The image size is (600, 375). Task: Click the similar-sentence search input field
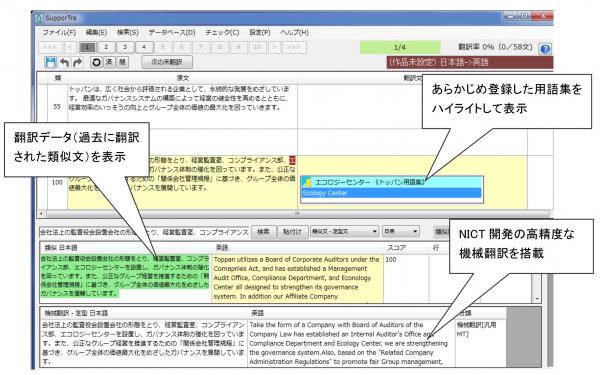(x=144, y=232)
